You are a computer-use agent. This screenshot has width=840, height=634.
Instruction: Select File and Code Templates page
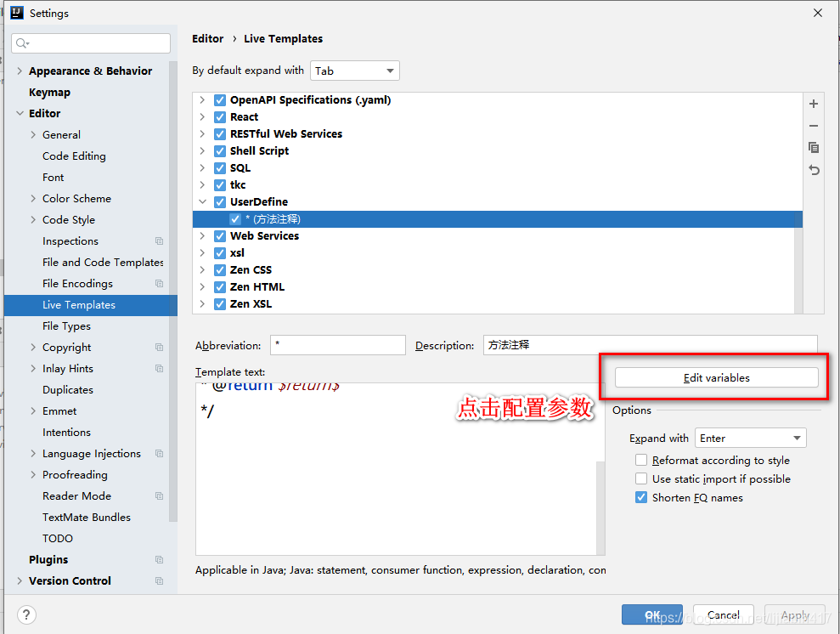coord(103,262)
